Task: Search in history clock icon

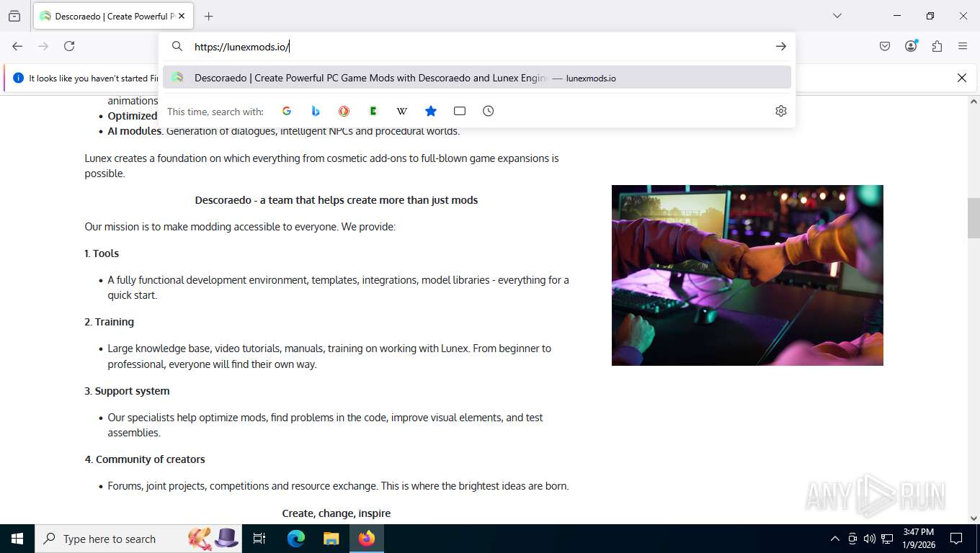Action: click(489, 111)
